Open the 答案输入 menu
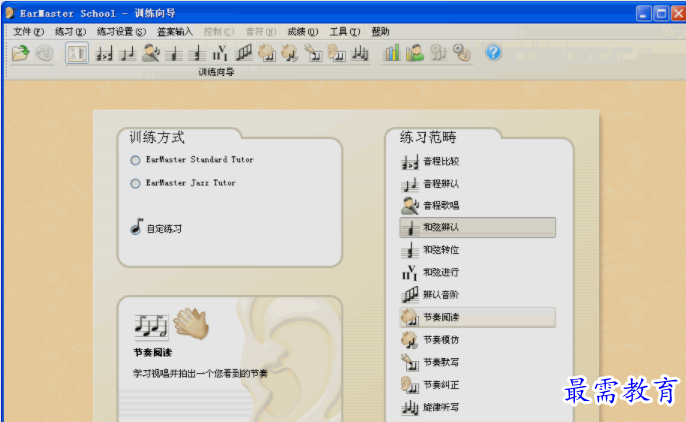The width and height of the screenshot is (686, 422). pyautogui.click(x=175, y=32)
